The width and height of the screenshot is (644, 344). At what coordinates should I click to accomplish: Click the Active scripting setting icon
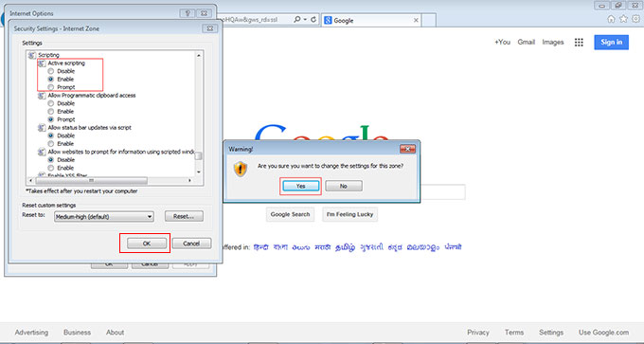coord(42,63)
